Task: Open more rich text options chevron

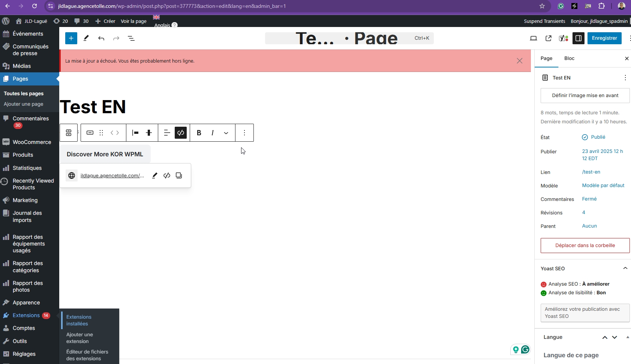Action: pos(226,133)
